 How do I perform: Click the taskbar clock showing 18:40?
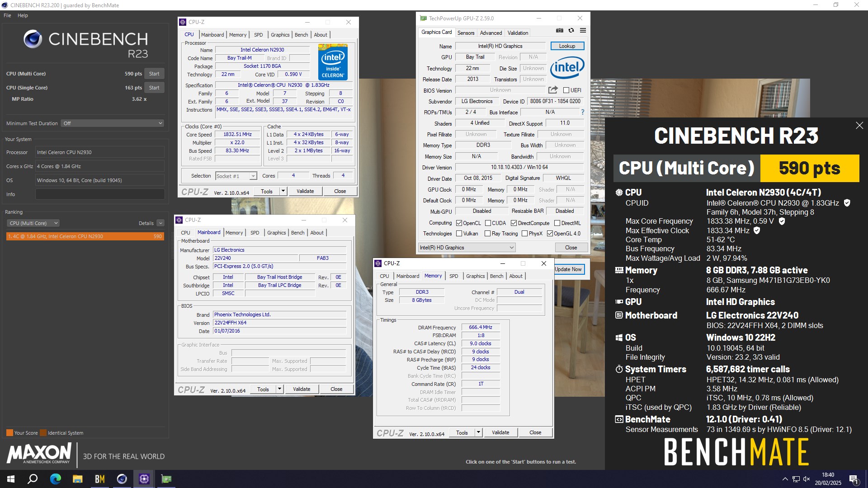pyautogui.click(x=828, y=479)
